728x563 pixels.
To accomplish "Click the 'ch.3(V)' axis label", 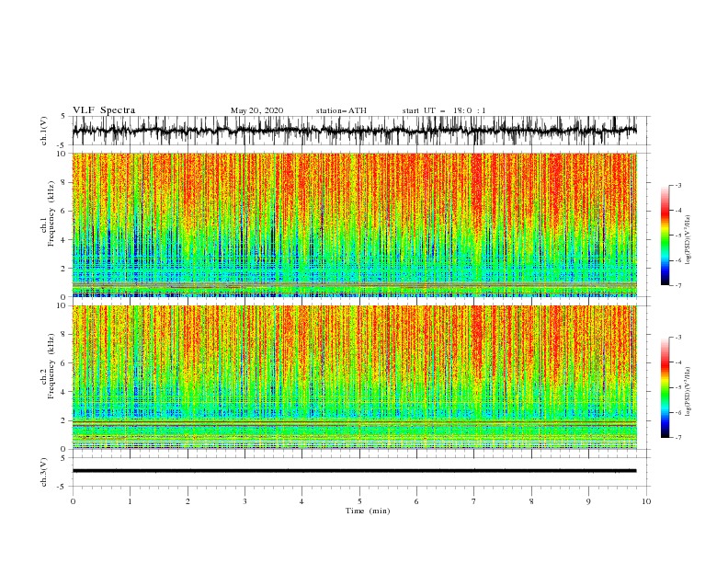I will [44, 472].
